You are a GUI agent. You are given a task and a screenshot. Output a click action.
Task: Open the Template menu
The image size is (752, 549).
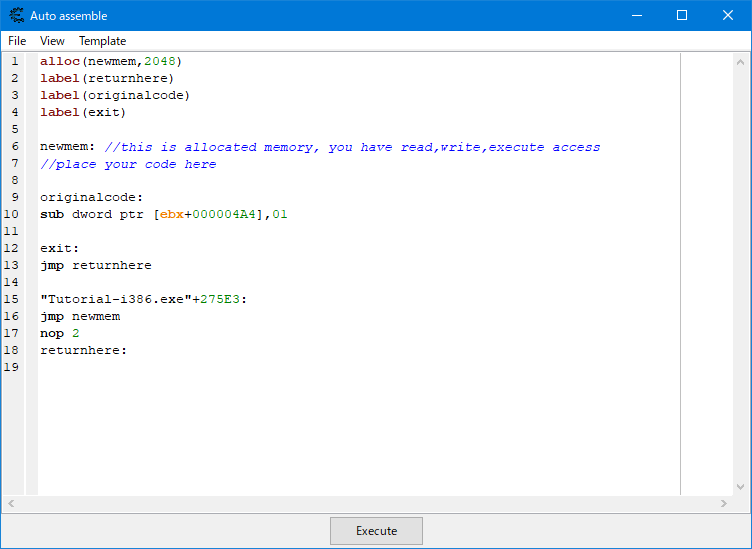point(102,41)
